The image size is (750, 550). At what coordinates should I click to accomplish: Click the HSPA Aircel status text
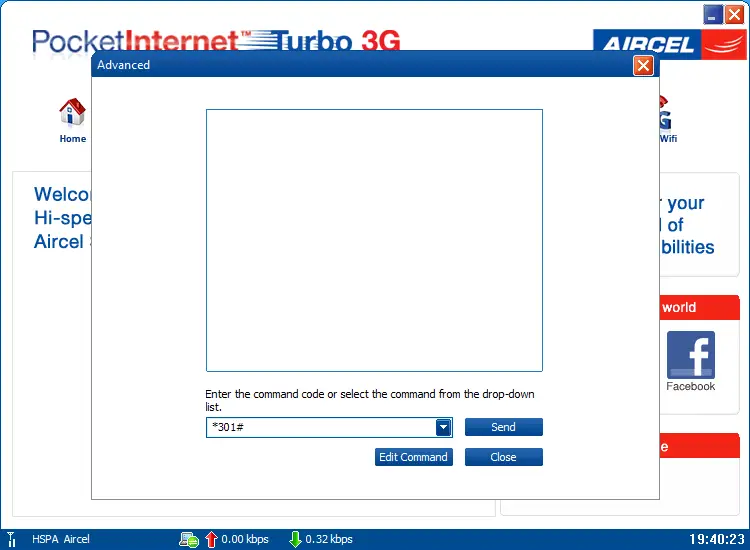click(61, 539)
